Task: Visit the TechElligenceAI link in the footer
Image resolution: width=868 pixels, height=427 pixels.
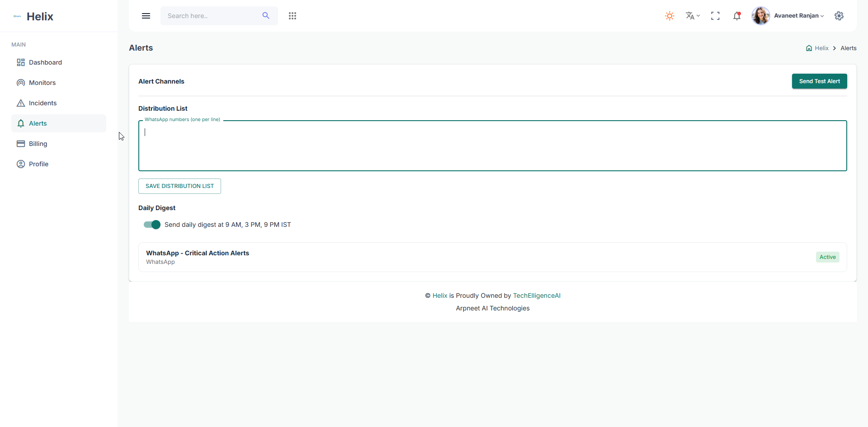Action: tap(537, 296)
